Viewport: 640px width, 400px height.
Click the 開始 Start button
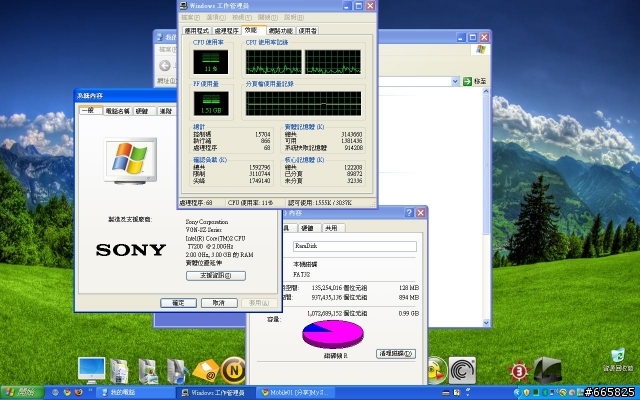tap(22, 393)
